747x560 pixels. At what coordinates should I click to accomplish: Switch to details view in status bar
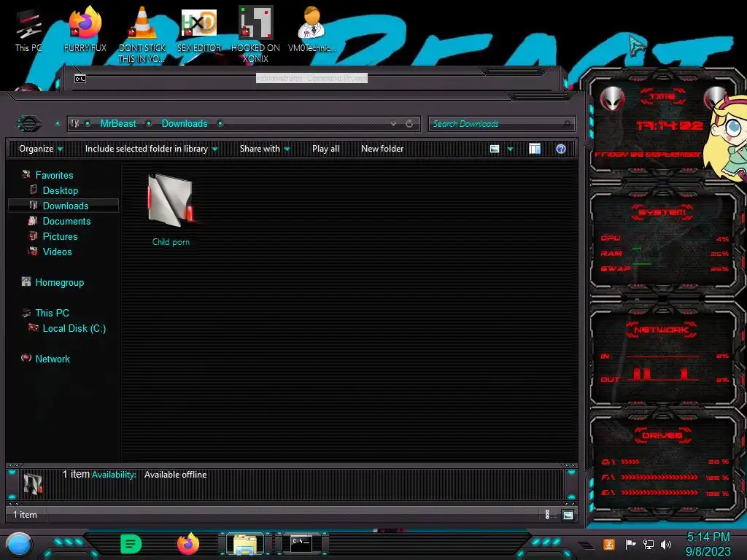(x=547, y=514)
